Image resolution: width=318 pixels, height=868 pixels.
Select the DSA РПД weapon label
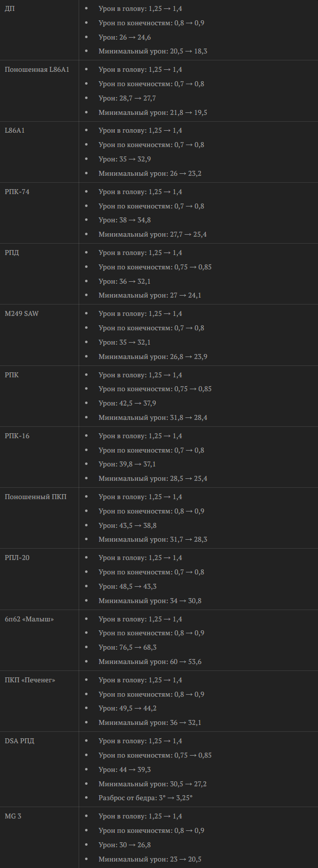19,741
